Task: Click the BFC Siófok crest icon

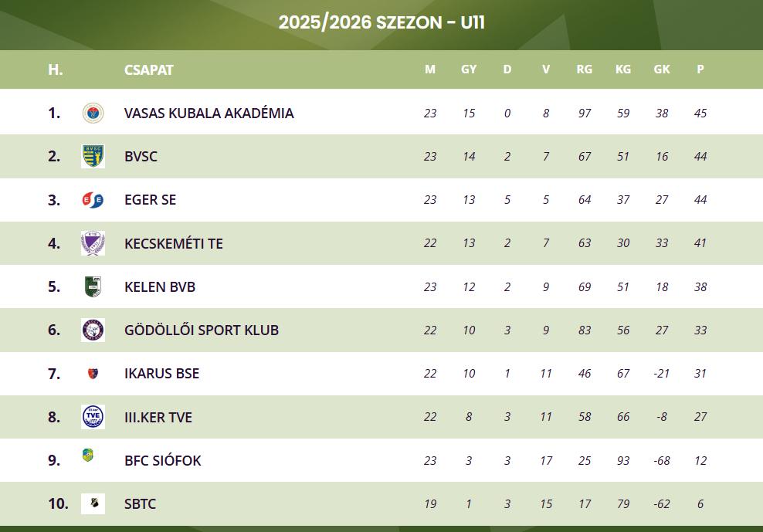Action: [88, 456]
